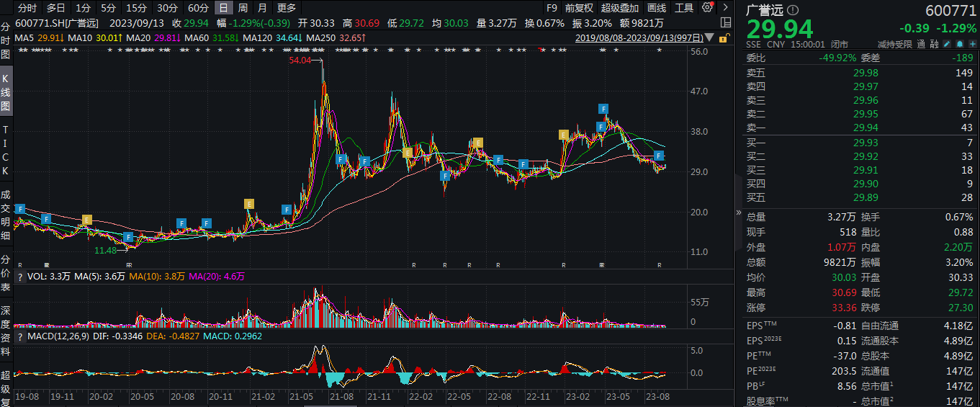The width and height of the screenshot is (980, 407).
Task: Open the 成交明细 sidebar tab
Action: click(6, 215)
